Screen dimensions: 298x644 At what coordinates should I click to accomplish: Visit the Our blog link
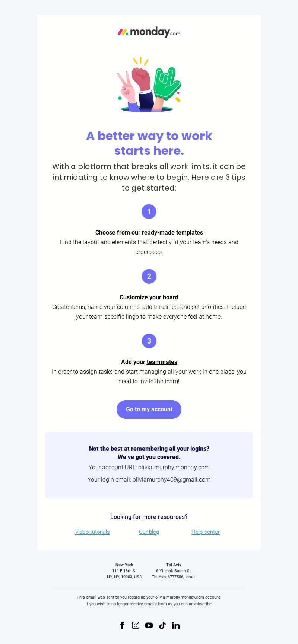(149, 532)
